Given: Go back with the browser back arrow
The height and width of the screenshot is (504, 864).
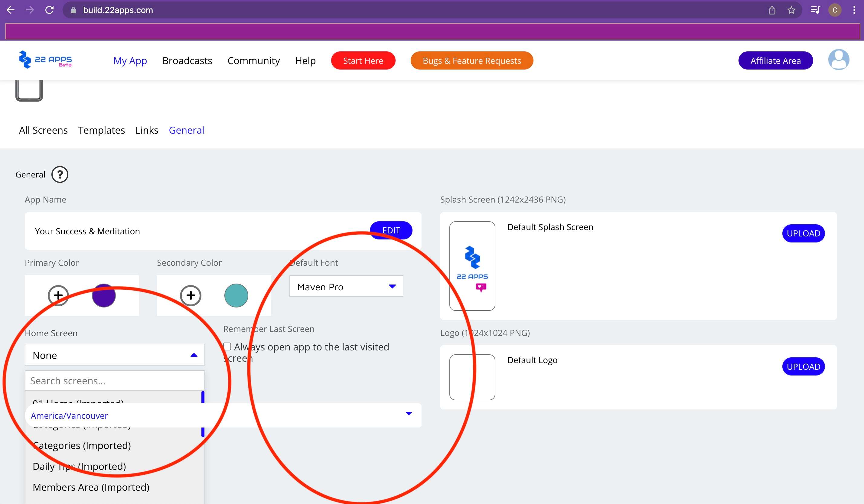Looking at the screenshot, I should tap(11, 10).
